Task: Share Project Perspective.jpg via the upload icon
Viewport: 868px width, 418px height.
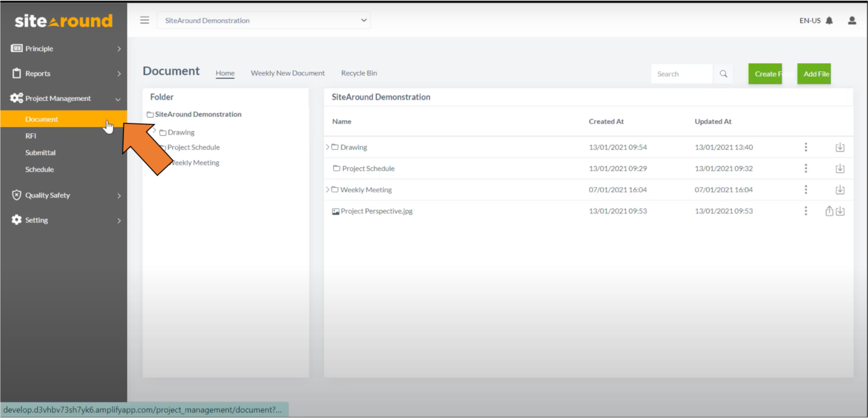Action: [x=828, y=211]
